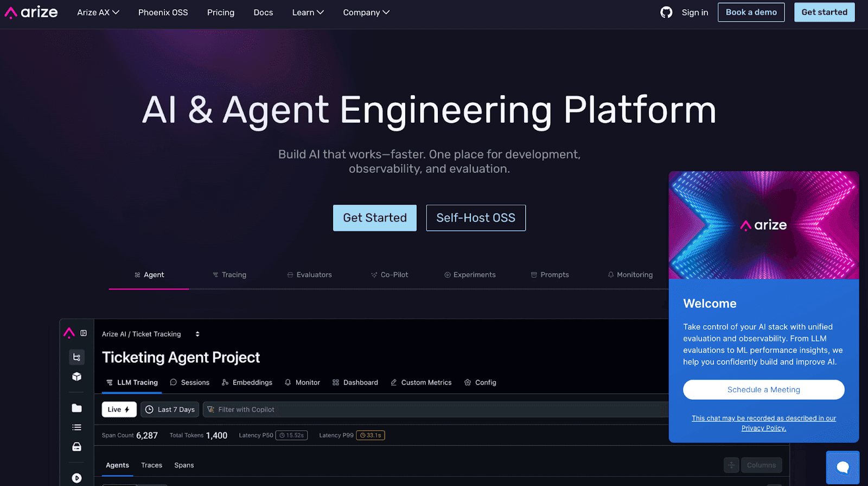Switch to the Monitor tab
This screenshot has height=486, width=868.
pos(302,382)
